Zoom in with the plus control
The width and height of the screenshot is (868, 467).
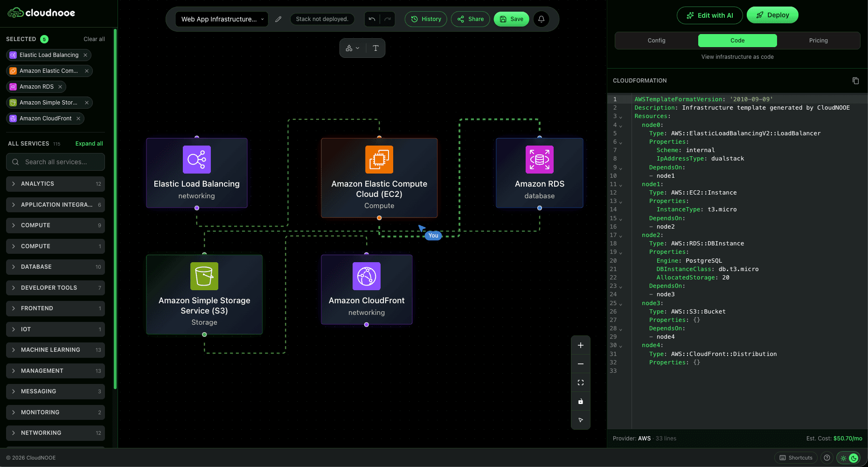click(x=581, y=345)
